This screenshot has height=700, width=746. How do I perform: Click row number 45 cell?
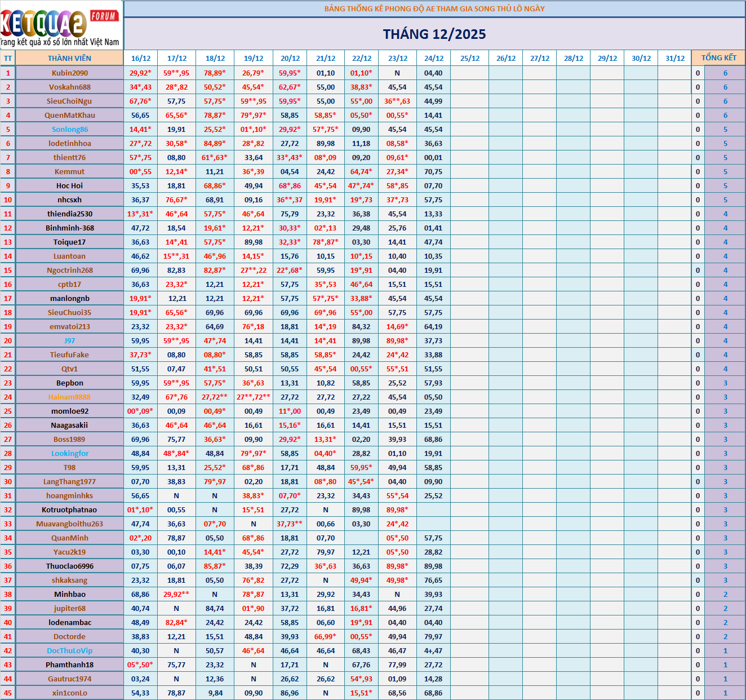click(x=8, y=693)
